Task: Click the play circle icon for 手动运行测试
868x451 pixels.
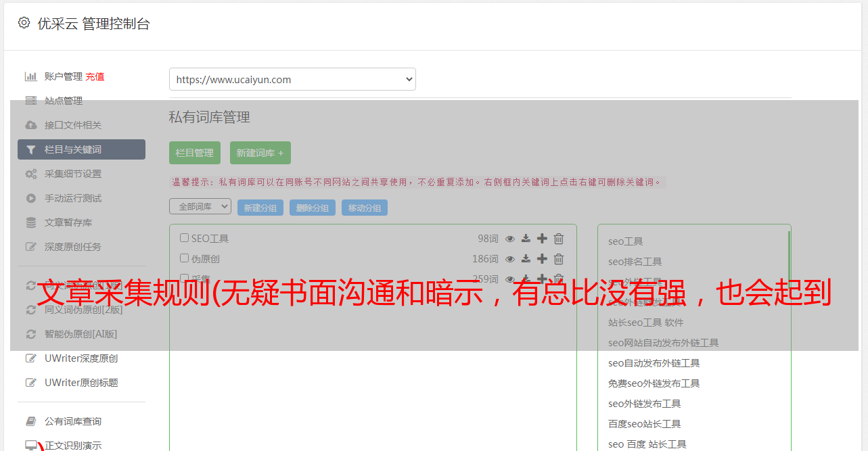Action: point(30,198)
